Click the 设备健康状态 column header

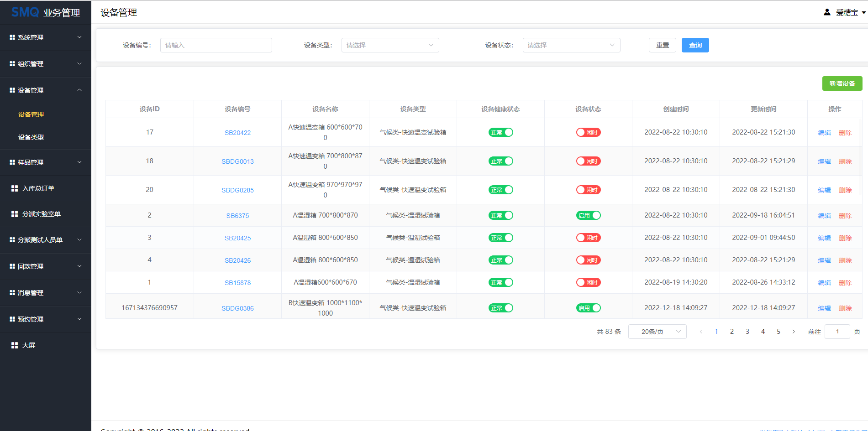(500, 109)
